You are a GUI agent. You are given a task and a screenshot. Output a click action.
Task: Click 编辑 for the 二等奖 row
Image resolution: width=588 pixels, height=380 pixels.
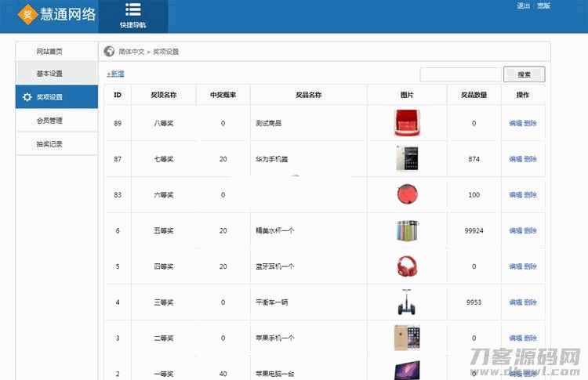pos(515,338)
